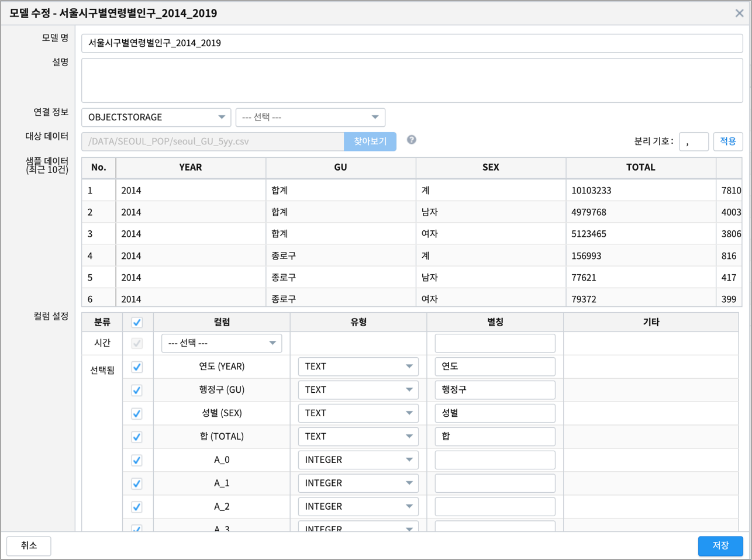Click the TOTAL value 77621
The image size is (752, 560).
click(584, 278)
